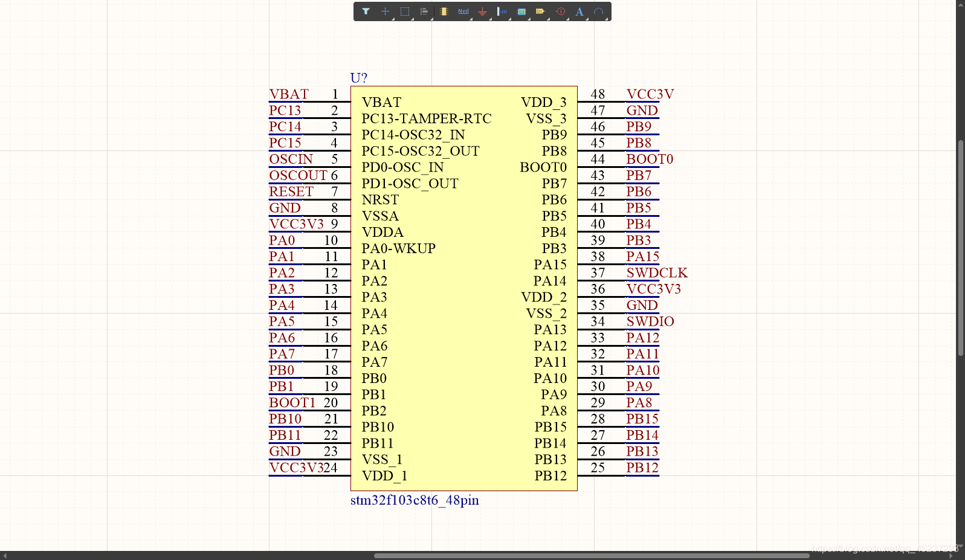Select the dashed rectangle selection tool
The width and height of the screenshot is (965, 560).
point(405,11)
